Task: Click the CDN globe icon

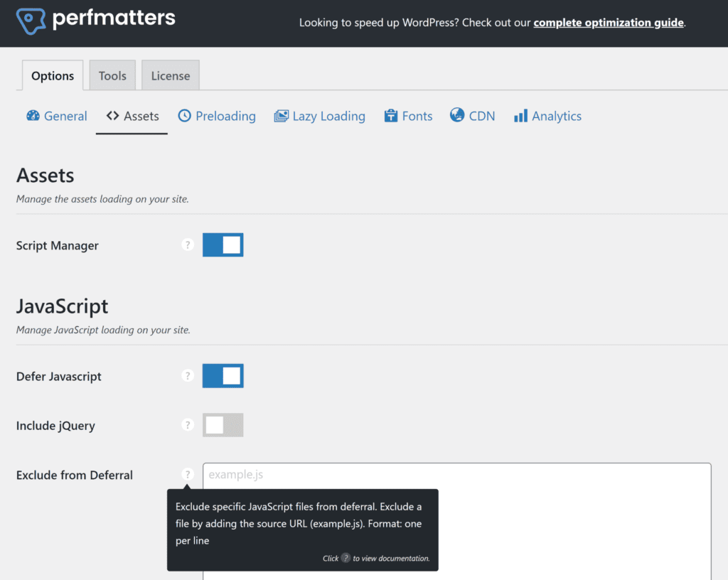Action: click(457, 114)
